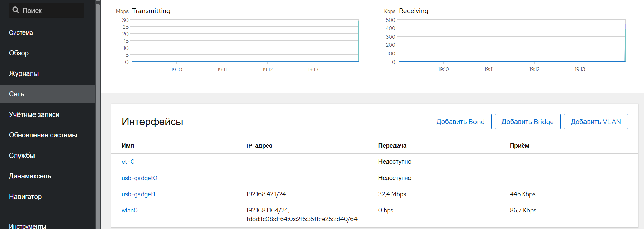Select Сеть in the sidebar
644x229 pixels.
(16, 94)
